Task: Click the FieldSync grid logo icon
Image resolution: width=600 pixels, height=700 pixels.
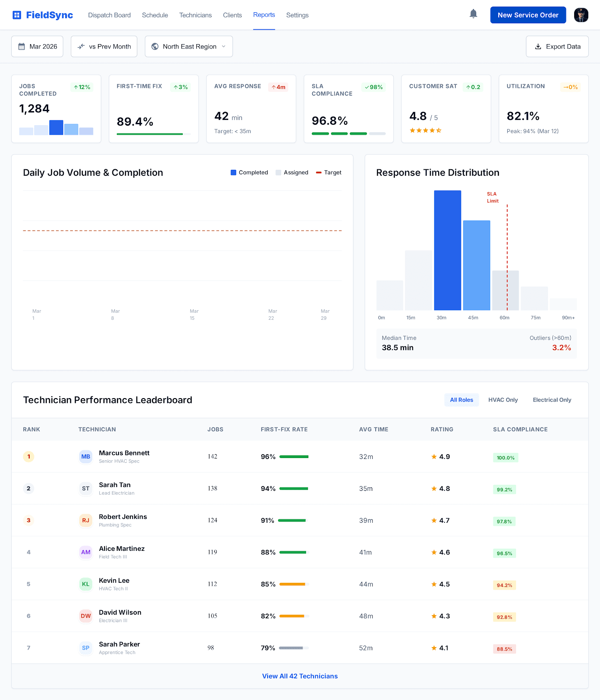Action: point(17,15)
